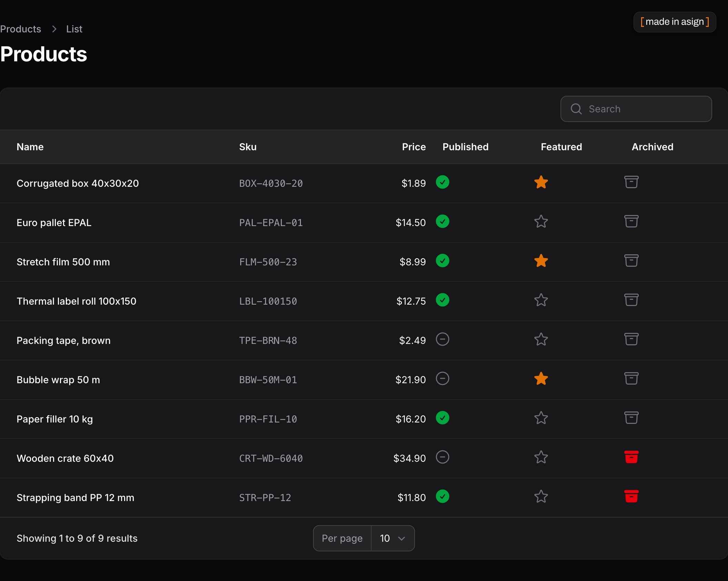The width and height of the screenshot is (728, 581).
Task: Click the archive box icon for Corrugated box
Action: (x=631, y=182)
